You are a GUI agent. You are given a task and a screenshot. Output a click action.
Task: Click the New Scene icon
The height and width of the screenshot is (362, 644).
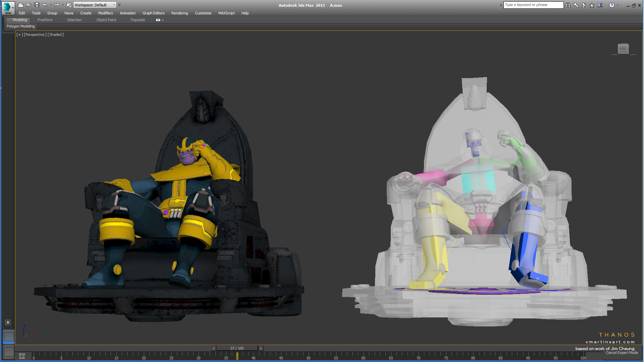click(x=20, y=5)
